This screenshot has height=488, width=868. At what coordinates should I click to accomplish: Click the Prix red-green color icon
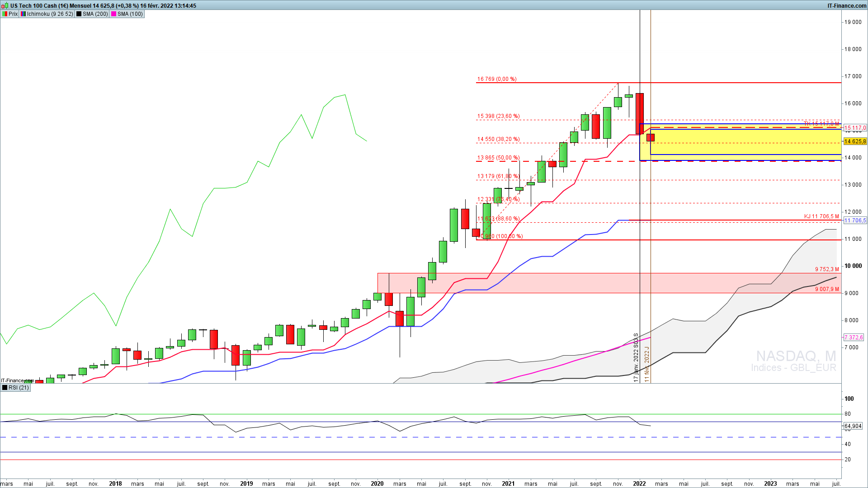[5, 14]
